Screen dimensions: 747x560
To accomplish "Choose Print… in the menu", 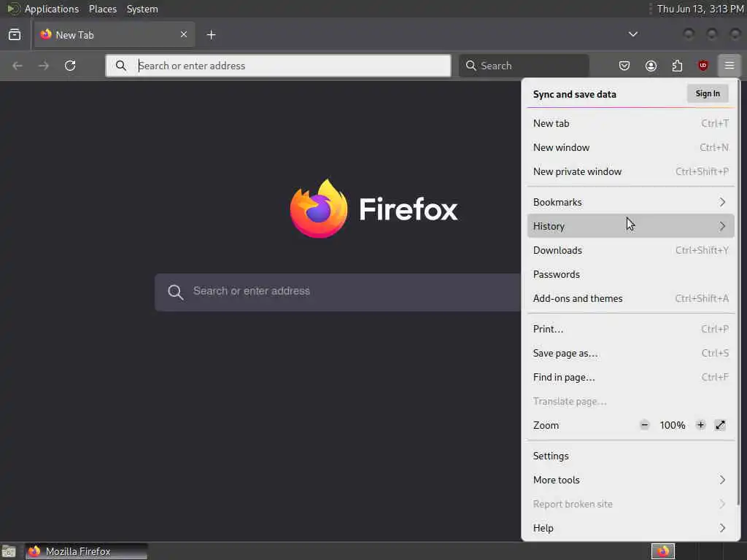I will pos(631,329).
